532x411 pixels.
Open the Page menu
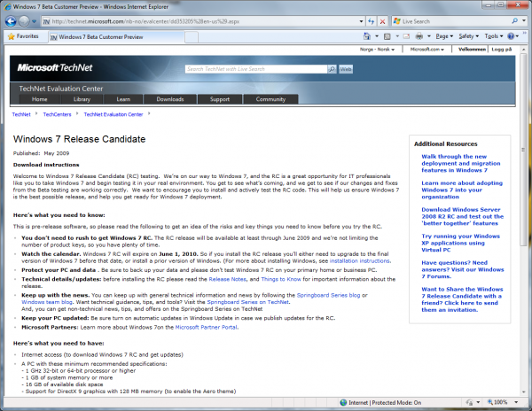tap(444, 36)
